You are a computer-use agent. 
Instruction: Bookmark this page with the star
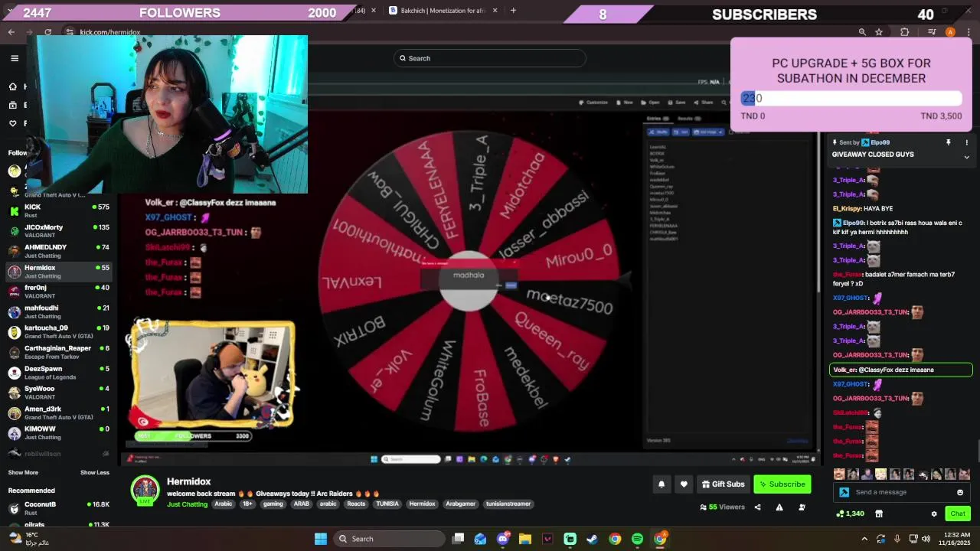coord(879,32)
